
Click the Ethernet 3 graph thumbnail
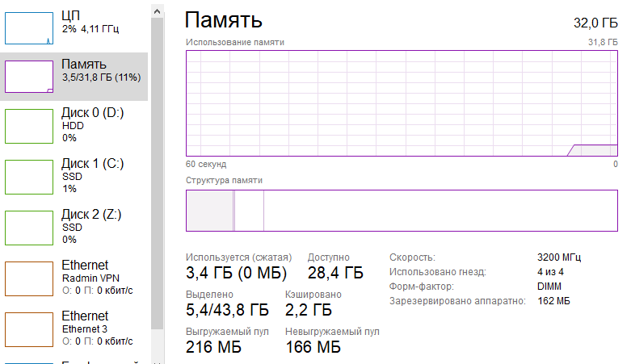28,329
